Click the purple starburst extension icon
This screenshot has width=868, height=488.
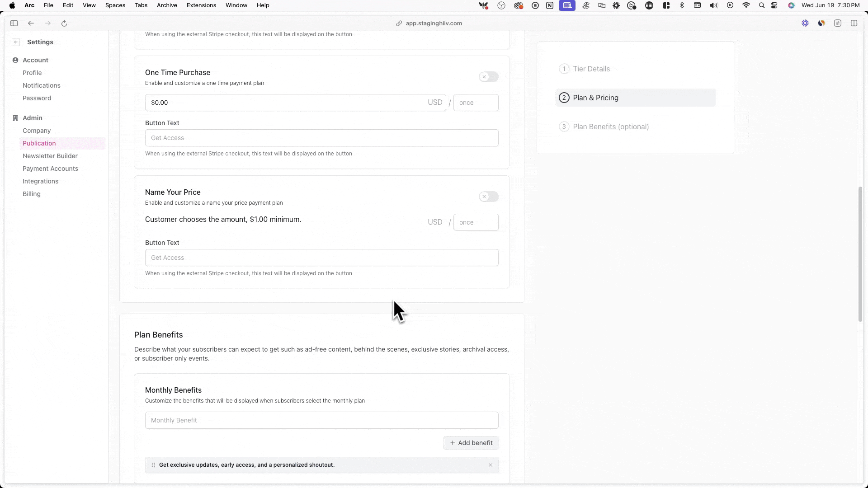(805, 23)
